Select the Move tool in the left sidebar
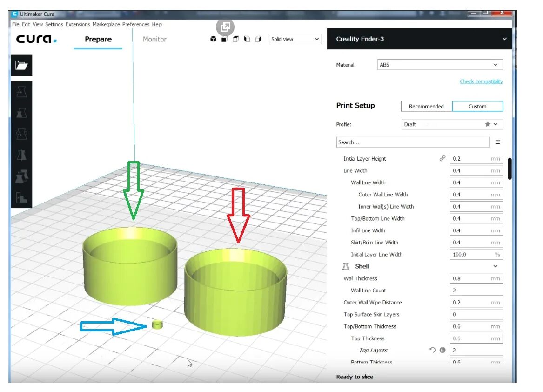Screen dimensions: 543x392 [x=21, y=92]
